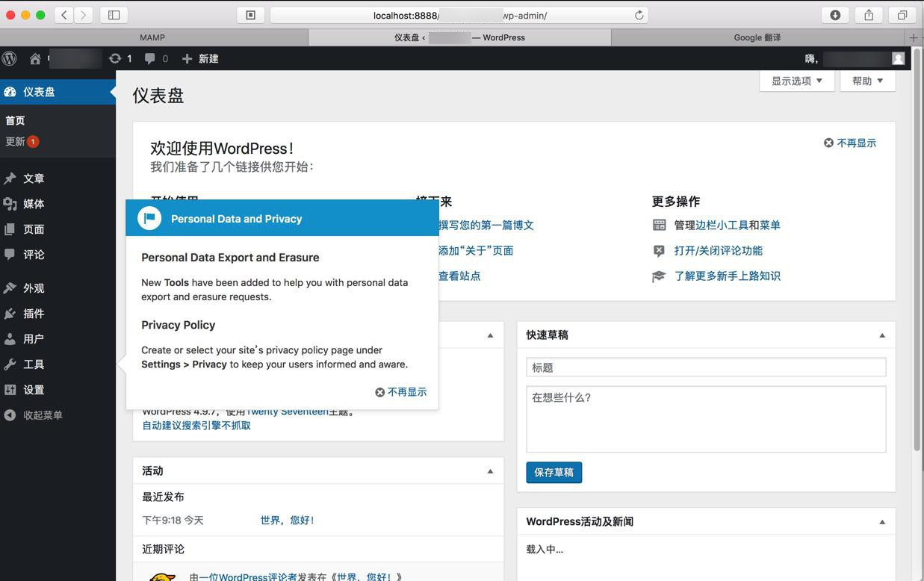Screen dimensions: 924x581
Task: Select 首页 submenu item
Action: pos(15,120)
